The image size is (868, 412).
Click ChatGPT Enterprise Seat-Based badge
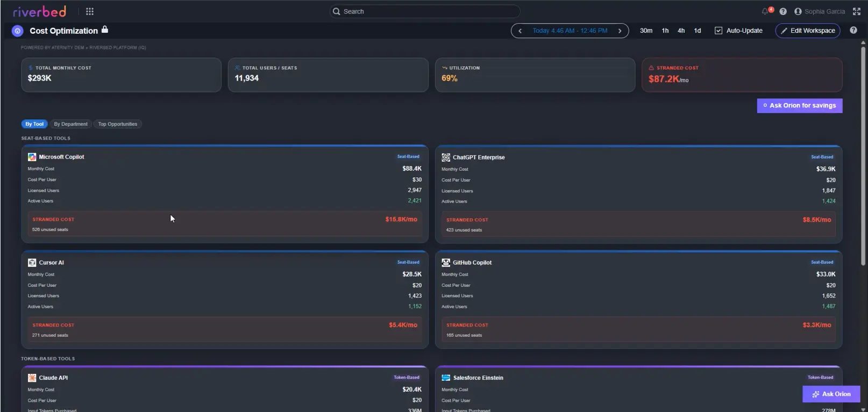point(822,157)
